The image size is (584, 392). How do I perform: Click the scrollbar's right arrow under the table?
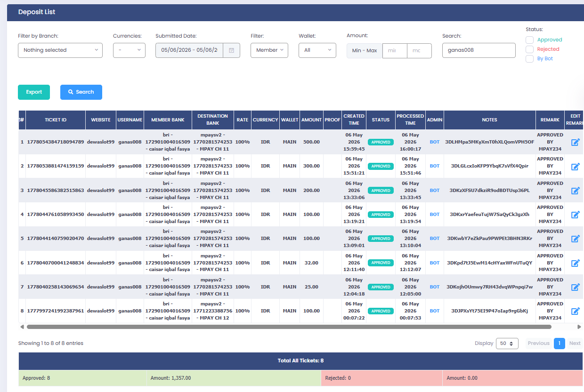click(x=579, y=327)
